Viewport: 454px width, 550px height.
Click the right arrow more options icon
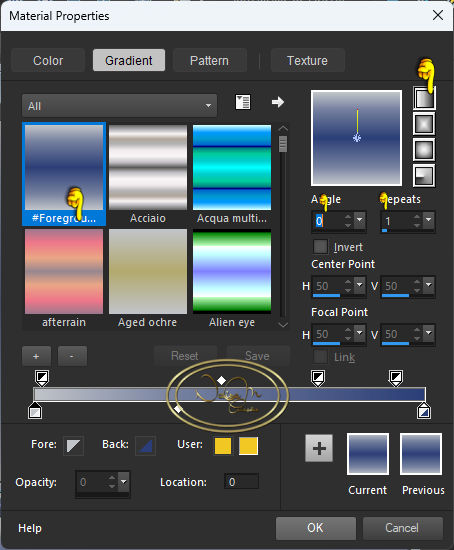pyautogui.click(x=278, y=102)
